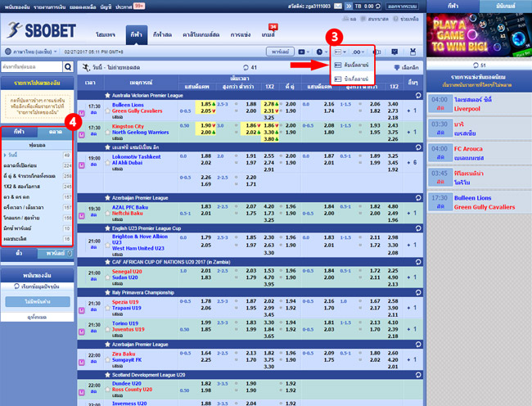Click the refresh icon next to 51

pos(476,65)
